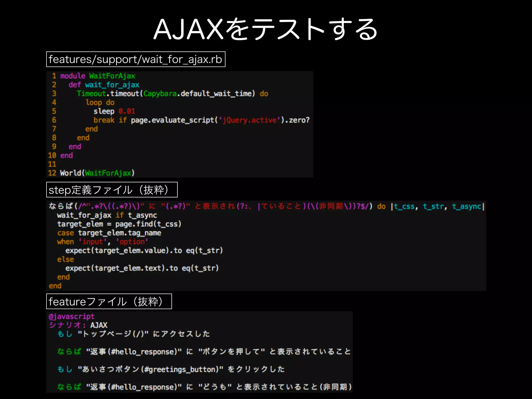Click the step "トップページ(/)" にアクセスした
Viewport: 532px width, 399px height.
134,334
